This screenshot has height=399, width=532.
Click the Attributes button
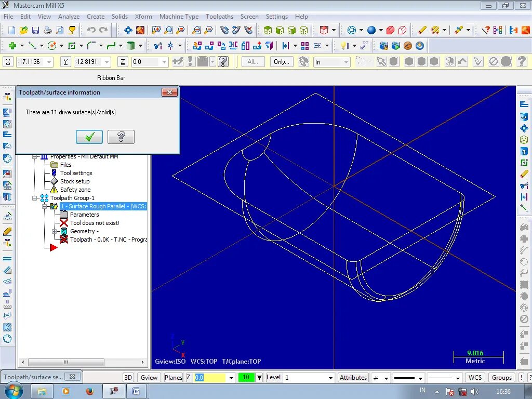coord(353,377)
